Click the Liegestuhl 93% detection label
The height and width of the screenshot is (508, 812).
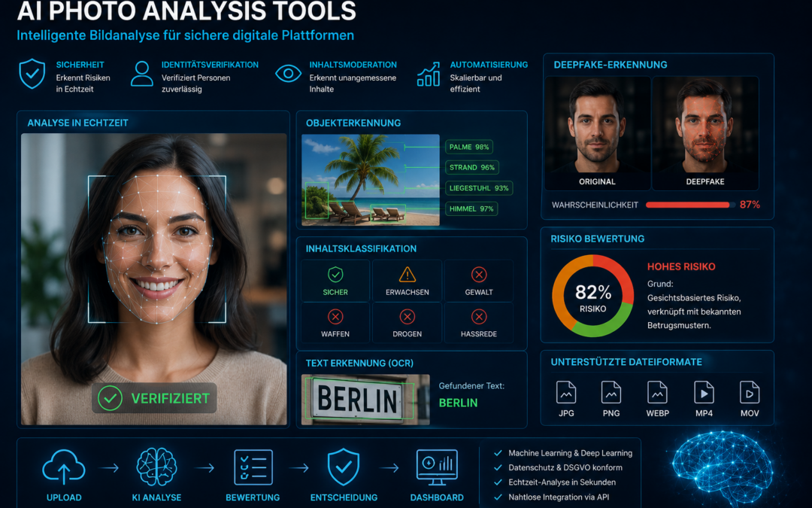click(479, 188)
